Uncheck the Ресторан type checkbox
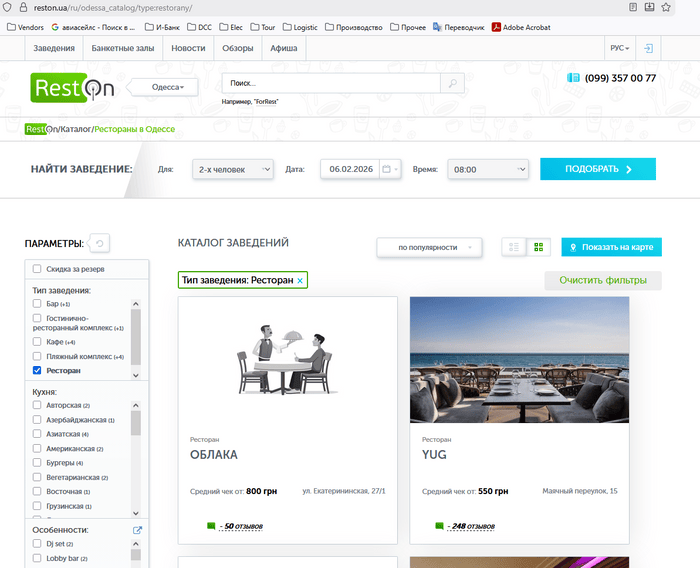Viewport: 700px width, 568px height. (38, 371)
